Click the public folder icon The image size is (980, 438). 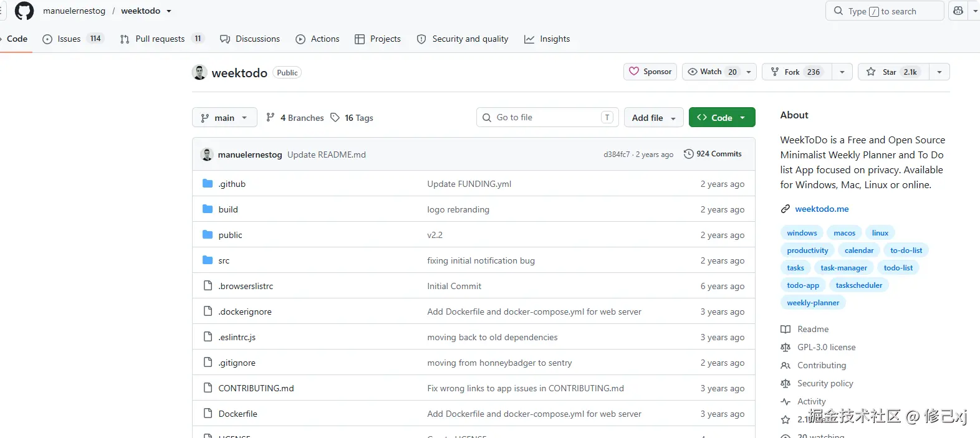(208, 234)
